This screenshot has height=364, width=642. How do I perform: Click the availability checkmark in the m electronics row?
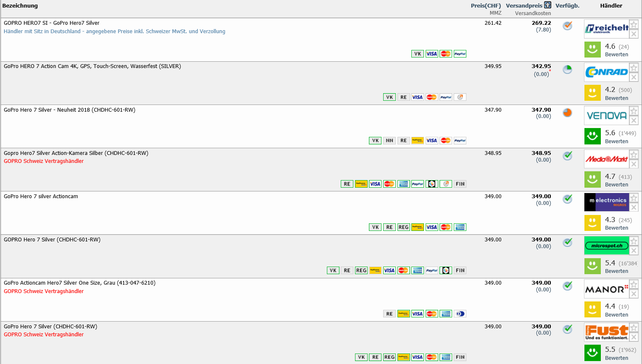pyautogui.click(x=568, y=199)
